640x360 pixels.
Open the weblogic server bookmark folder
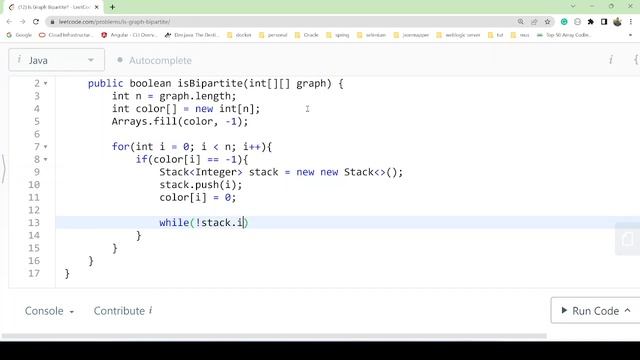[458, 35]
